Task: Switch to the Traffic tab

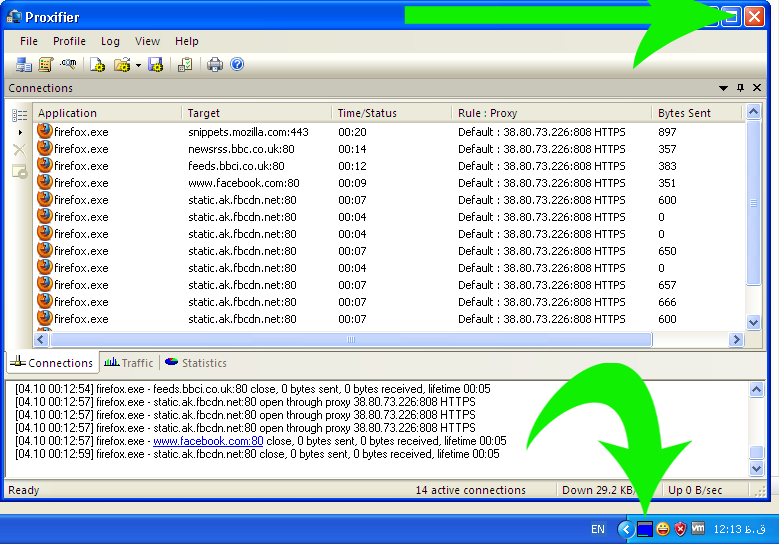Action: pos(129,363)
